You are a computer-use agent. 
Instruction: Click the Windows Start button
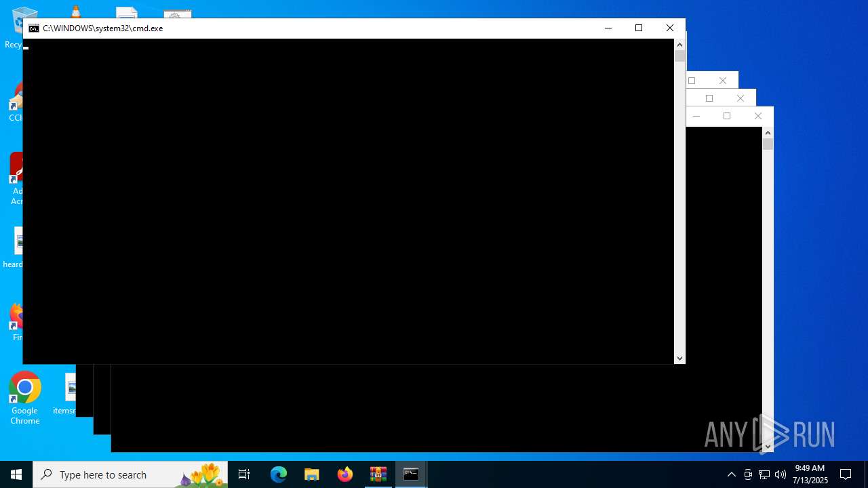point(16,474)
